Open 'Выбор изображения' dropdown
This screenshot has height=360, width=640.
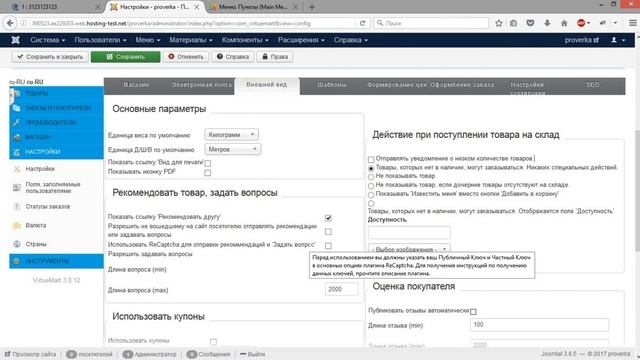point(409,249)
